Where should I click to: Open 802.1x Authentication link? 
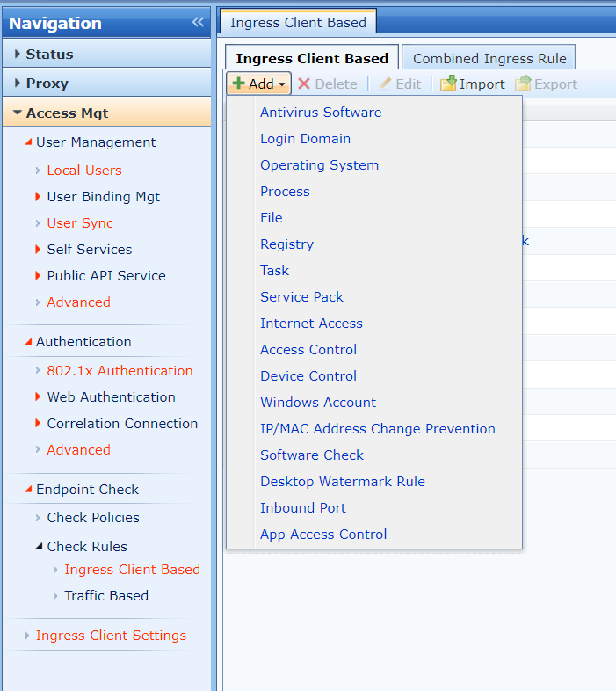click(x=120, y=371)
